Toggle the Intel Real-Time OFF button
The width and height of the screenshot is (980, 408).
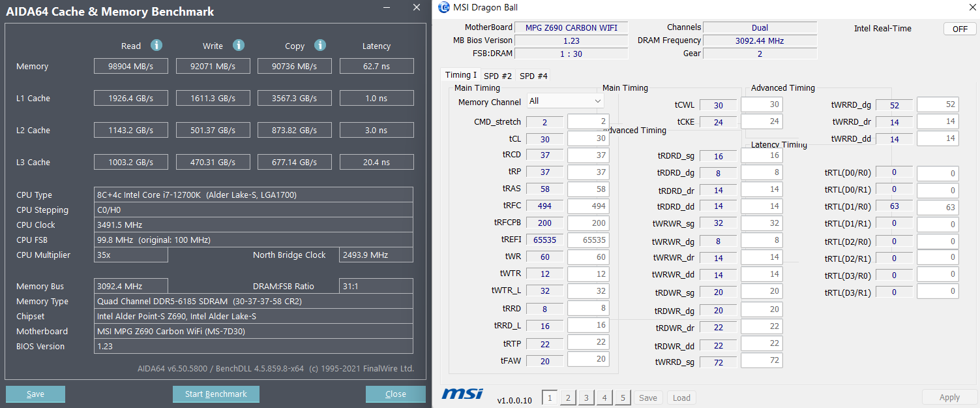click(960, 29)
